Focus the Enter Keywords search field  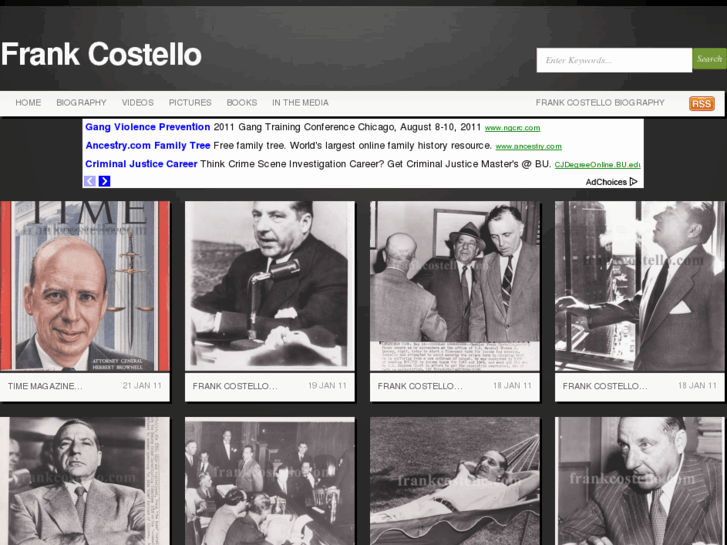(614, 60)
